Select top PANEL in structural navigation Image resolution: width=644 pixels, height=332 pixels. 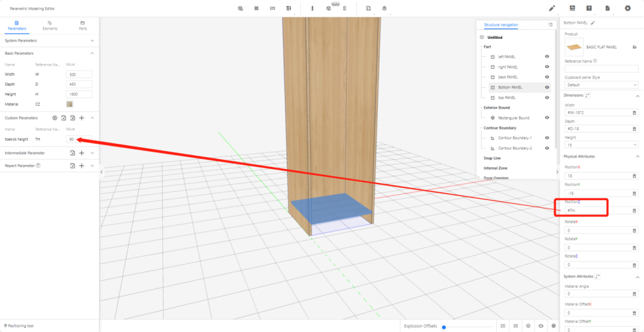coord(507,98)
